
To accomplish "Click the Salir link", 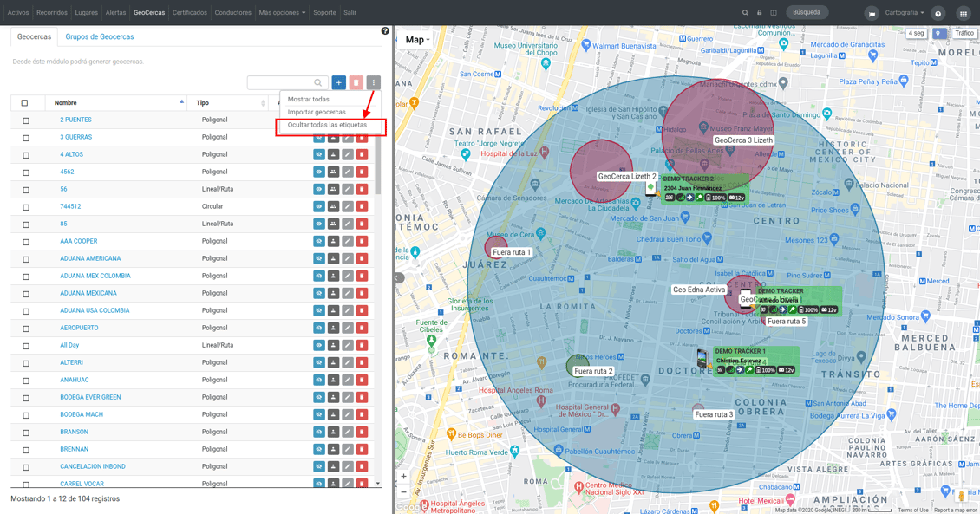I will (x=350, y=12).
